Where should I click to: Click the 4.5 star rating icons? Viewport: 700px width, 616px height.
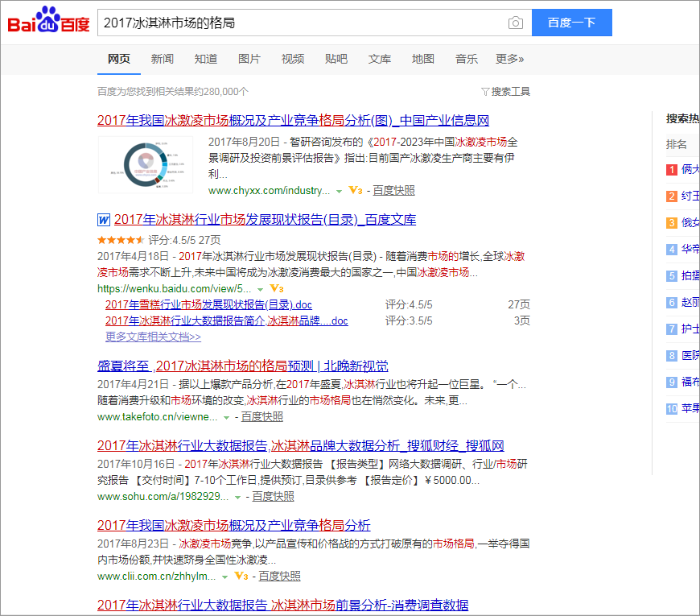tap(121, 240)
